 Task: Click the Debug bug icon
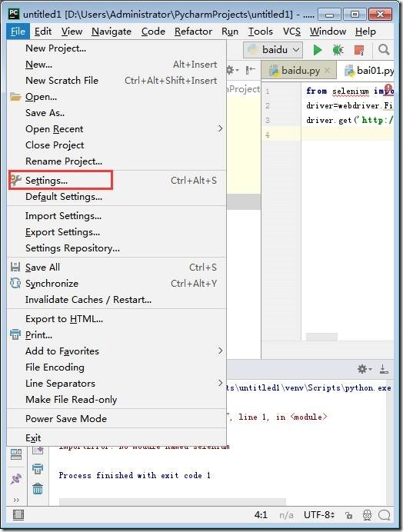[x=338, y=50]
